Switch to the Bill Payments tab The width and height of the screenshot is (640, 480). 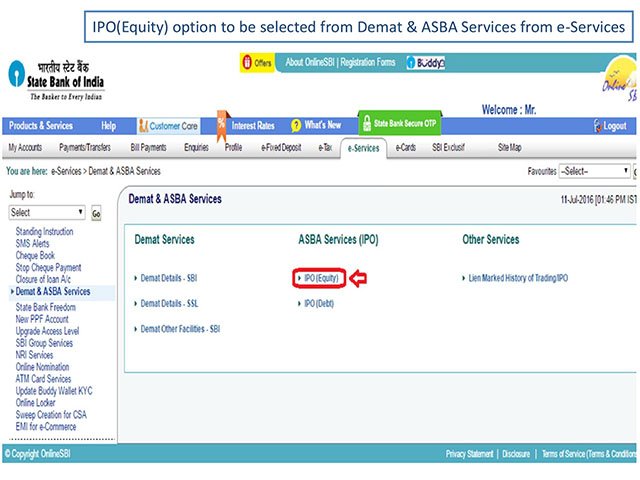coord(148,147)
